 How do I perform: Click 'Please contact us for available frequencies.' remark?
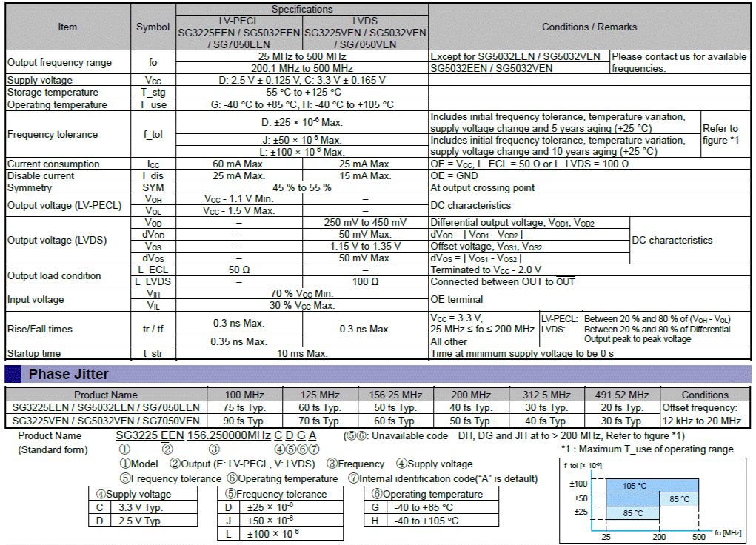(679, 62)
